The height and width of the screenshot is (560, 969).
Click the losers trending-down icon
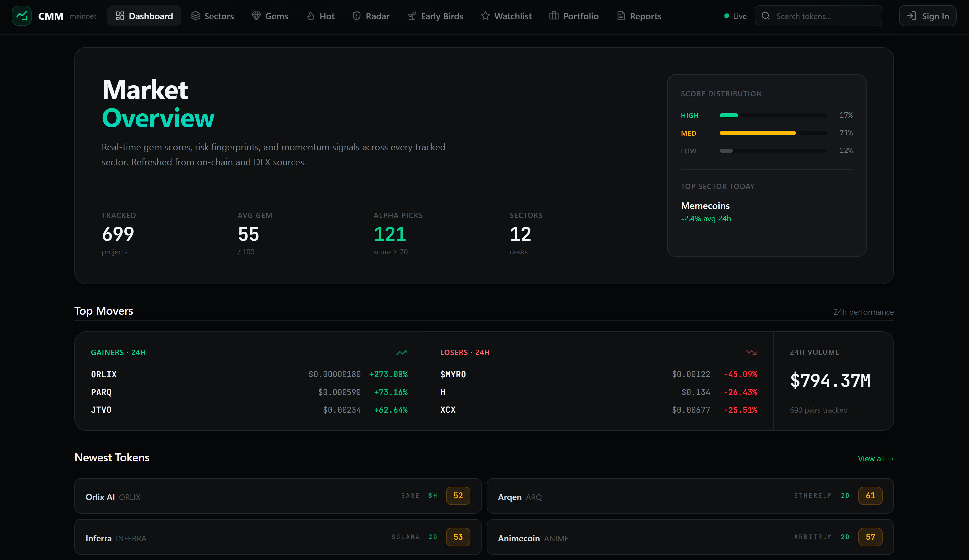751,352
